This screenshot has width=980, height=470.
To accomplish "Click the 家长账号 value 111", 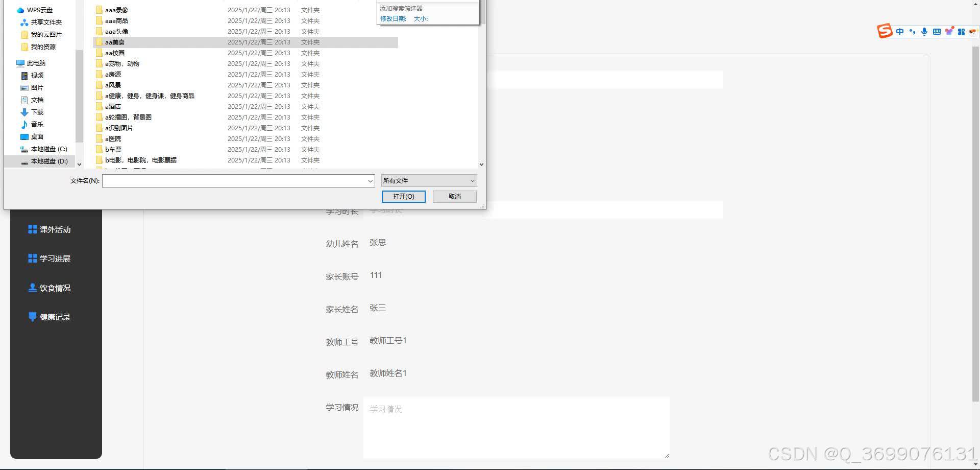I will (x=376, y=275).
